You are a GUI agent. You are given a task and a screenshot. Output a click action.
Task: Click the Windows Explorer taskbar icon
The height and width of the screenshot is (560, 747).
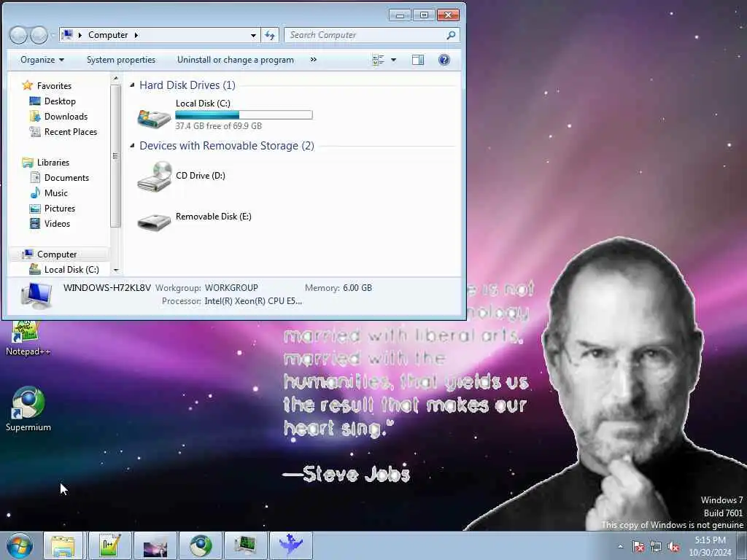[x=63, y=545]
